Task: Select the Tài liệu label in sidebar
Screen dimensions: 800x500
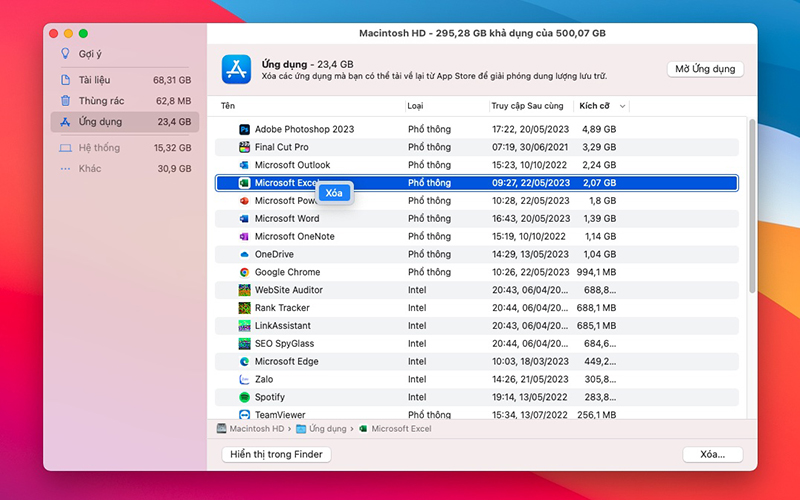Action: pos(94,80)
